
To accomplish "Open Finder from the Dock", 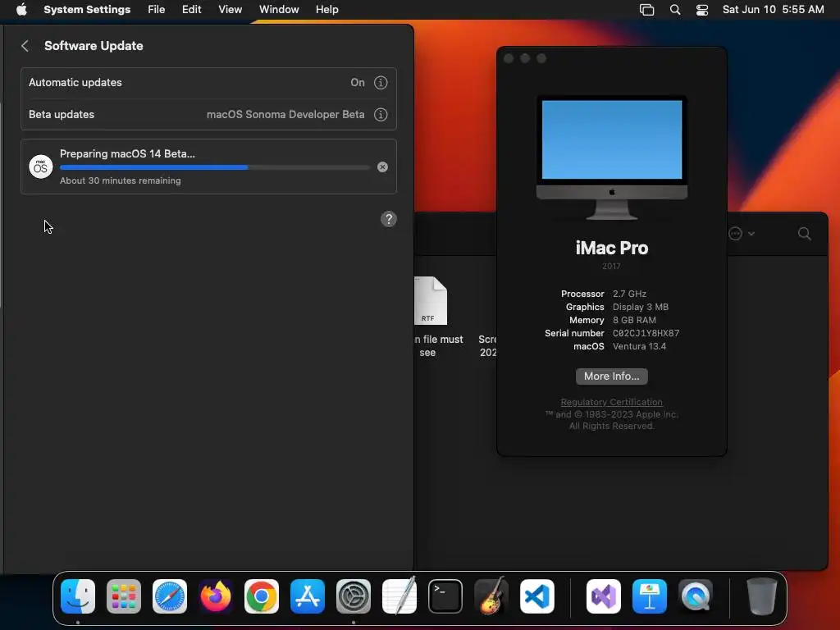I will [x=78, y=596].
